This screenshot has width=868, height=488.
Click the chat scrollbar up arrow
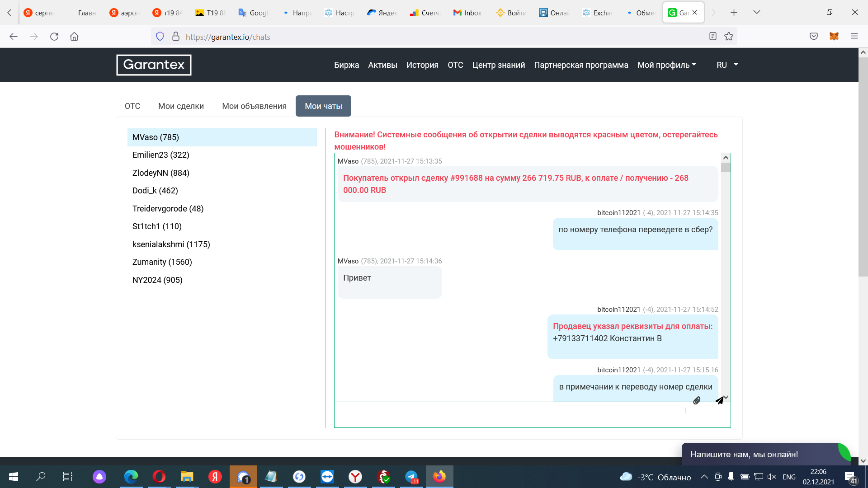(x=726, y=158)
